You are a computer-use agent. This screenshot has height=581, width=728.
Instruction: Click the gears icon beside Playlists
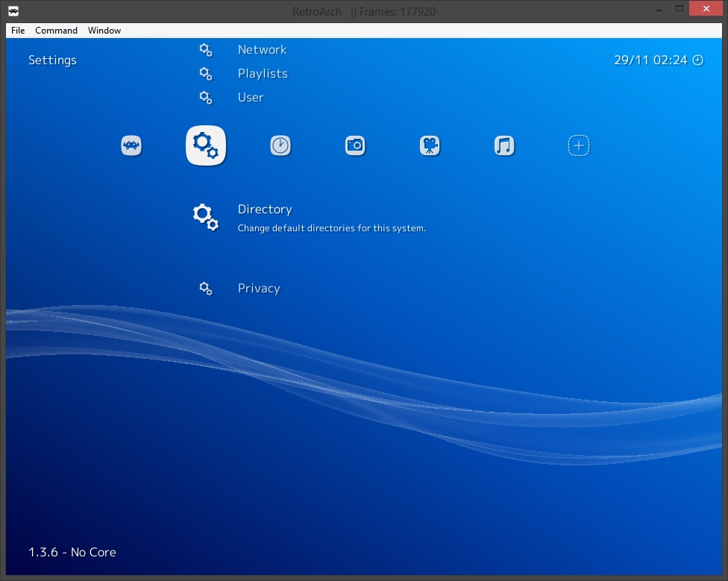pyautogui.click(x=206, y=74)
